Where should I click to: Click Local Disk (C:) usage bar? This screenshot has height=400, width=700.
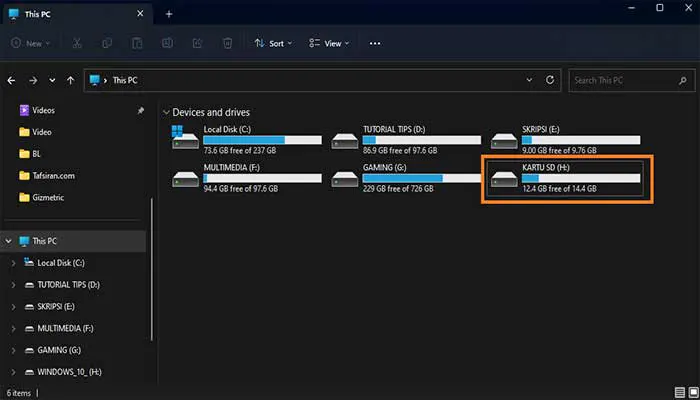pyautogui.click(x=262, y=140)
